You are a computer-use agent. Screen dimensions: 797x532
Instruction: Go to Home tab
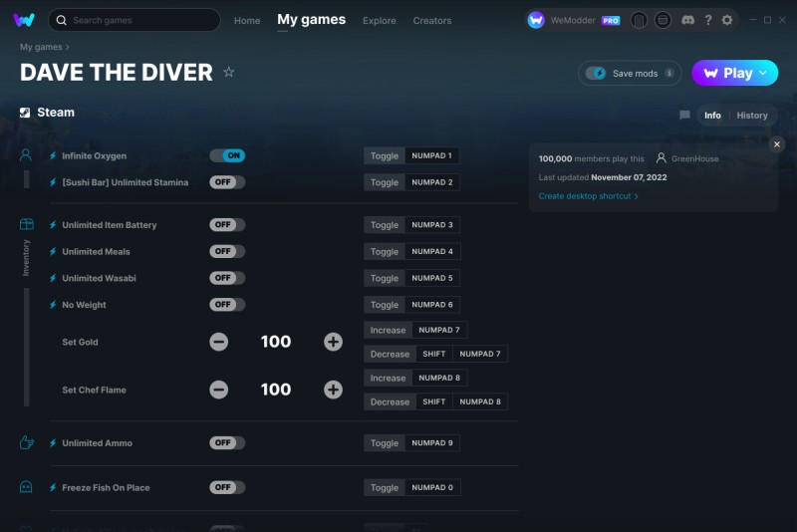(x=247, y=21)
